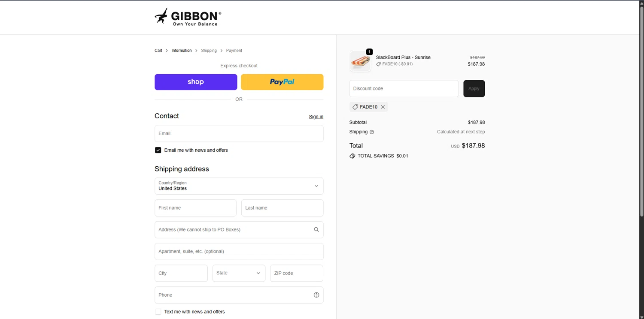This screenshot has width=644, height=319.
Task: Click the FADE10 (-$0.01) discount line text
Action: tap(398, 64)
